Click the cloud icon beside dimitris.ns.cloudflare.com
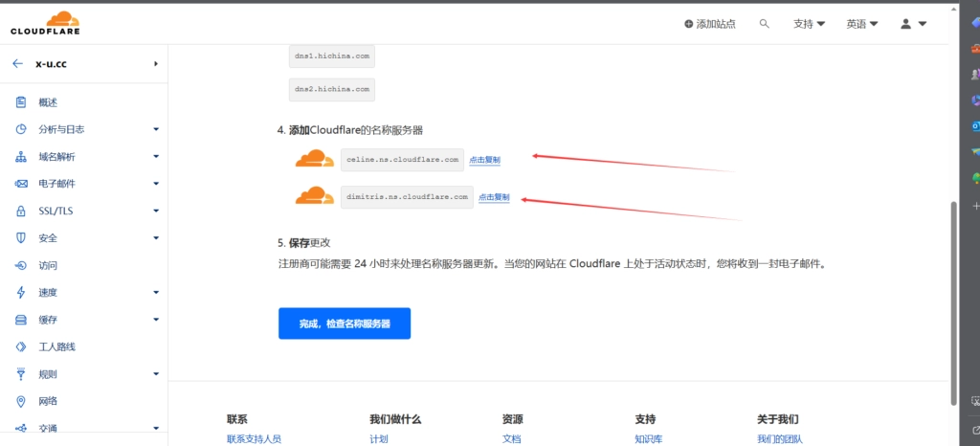Image resolution: width=980 pixels, height=446 pixels. click(x=314, y=196)
